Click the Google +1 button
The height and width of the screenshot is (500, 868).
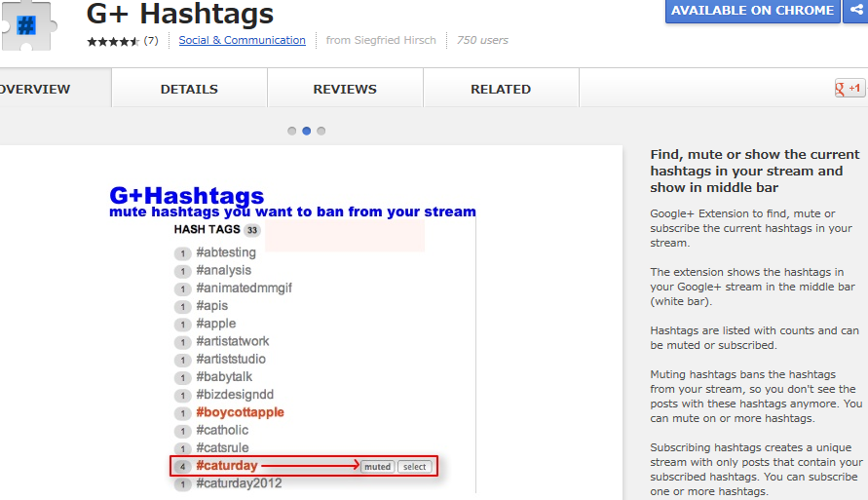[849, 88]
